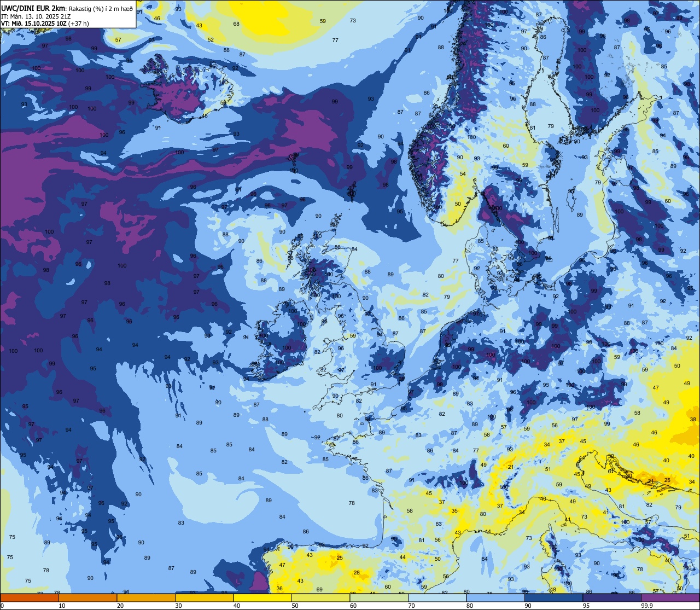
Task: Click the 'UWC/DINI EUR 2km' model title
Action: pyautogui.click(x=34, y=8)
